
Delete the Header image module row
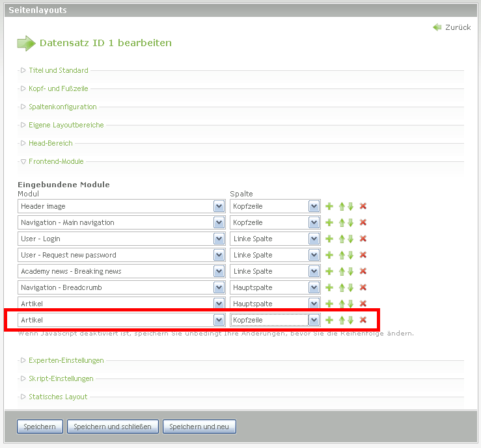click(363, 206)
